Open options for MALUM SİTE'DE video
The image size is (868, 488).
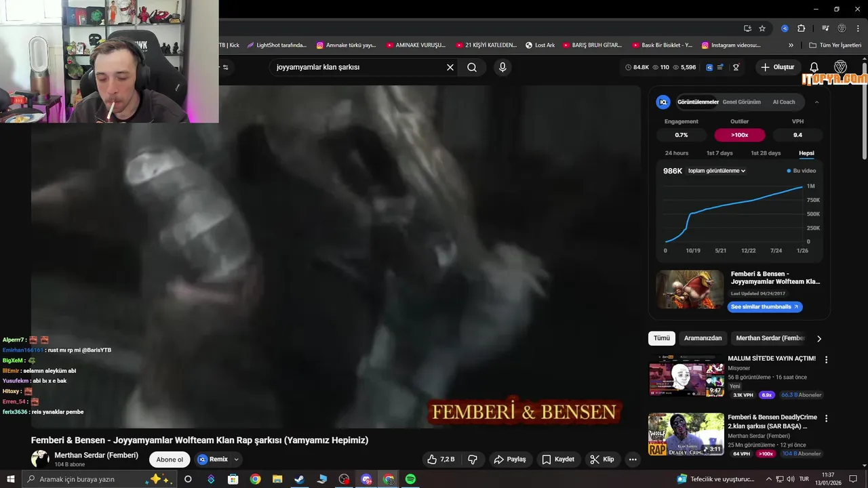(x=826, y=359)
